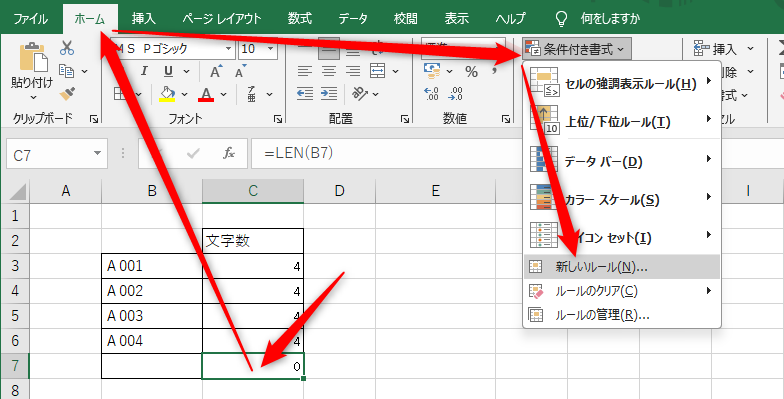
Task: Click the Paste clipboard icon
Action: tap(33, 57)
